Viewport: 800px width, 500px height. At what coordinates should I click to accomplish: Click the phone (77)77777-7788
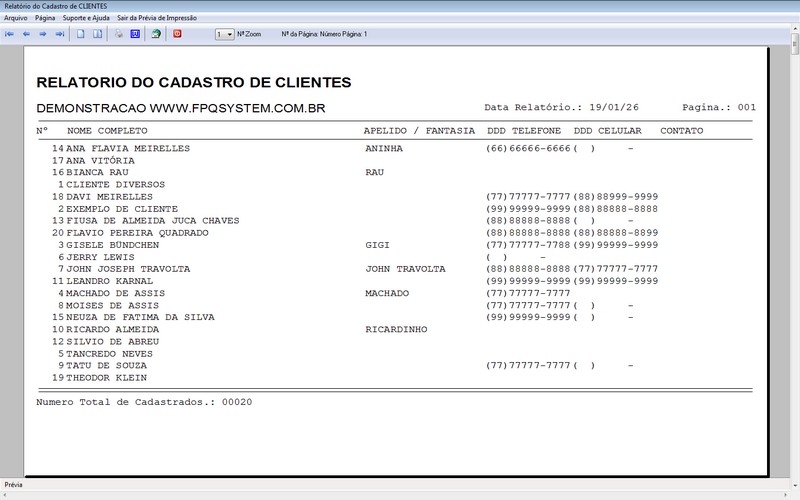click(529, 245)
